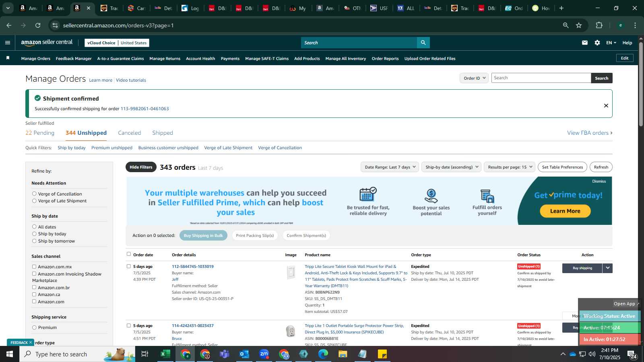Expand View FBA orders chevron link
The width and height of the screenshot is (644, 362).
590,133
